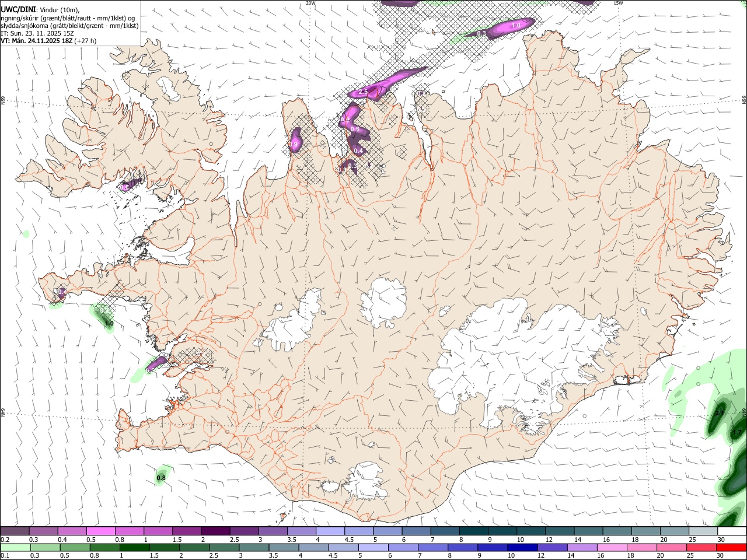Click the 1.7 rain label at right edge
The width and height of the screenshot is (747, 560).
738,432
